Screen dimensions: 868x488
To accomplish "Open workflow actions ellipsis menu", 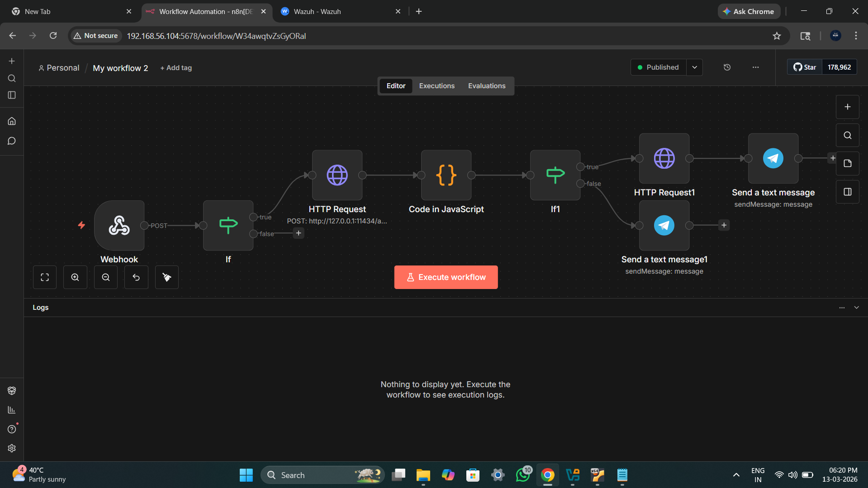I will coord(755,67).
